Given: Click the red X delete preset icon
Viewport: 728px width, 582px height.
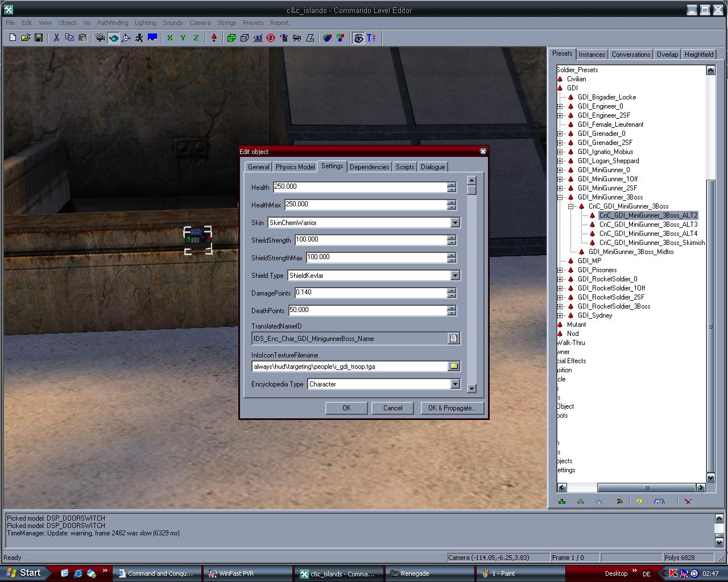Looking at the screenshot, I should 688,501.
